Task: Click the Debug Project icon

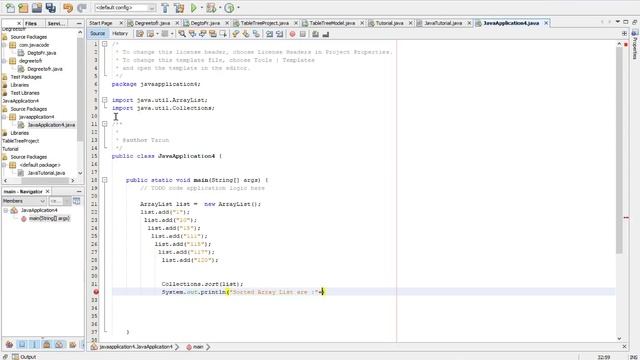Action: (211, 7)
